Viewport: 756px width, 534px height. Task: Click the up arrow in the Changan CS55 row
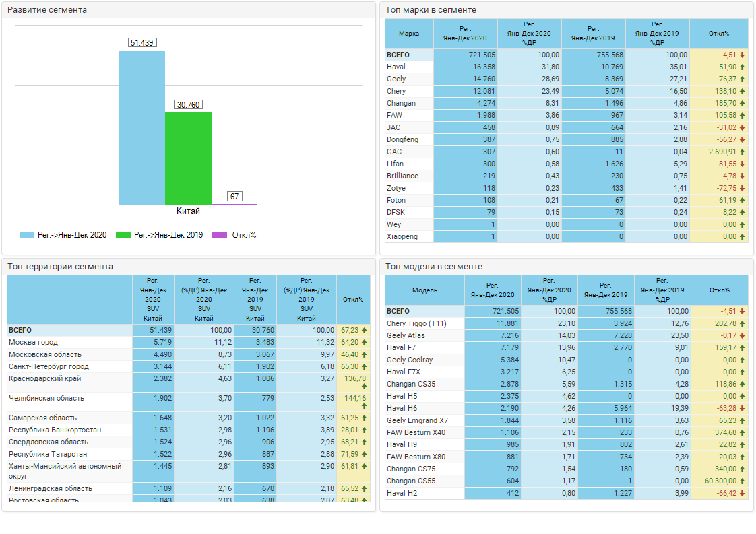[742, 481]
